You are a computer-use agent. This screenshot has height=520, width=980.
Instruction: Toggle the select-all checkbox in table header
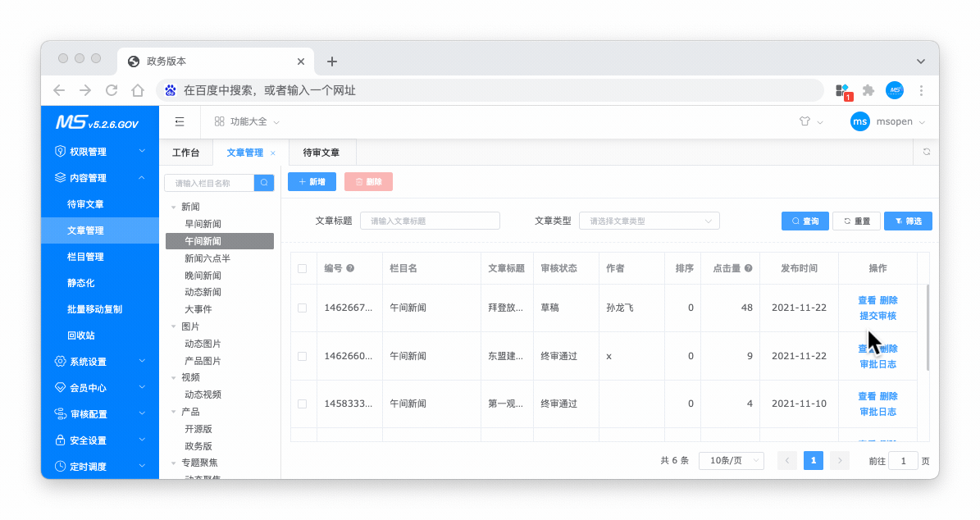tap(303, 268)
